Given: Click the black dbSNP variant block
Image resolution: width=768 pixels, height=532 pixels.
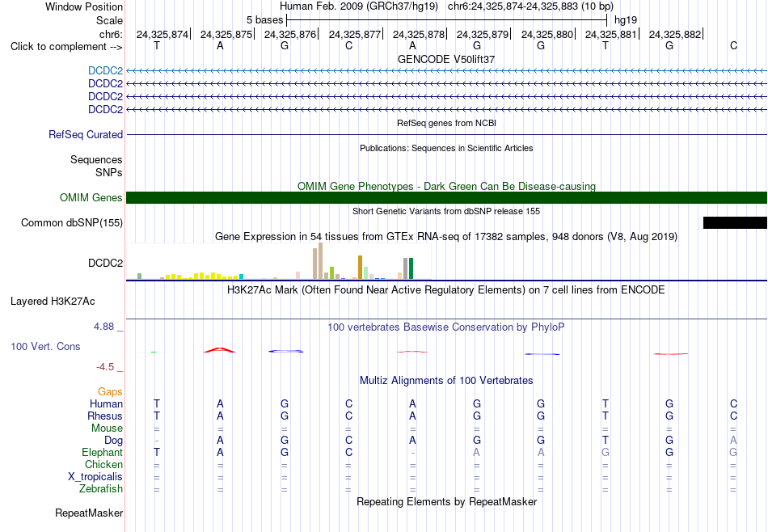Looking at the screenshot, I should pyautogui.click(x=735, y=223).
